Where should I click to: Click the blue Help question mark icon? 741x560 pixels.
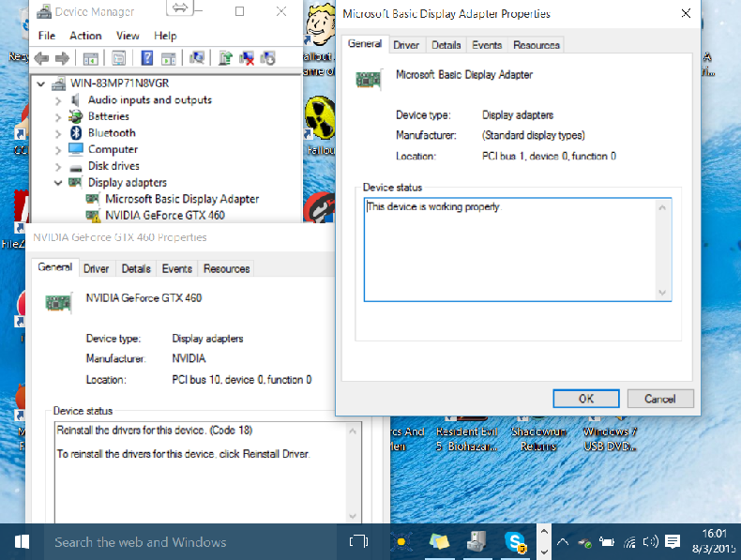tap(147, 58)
